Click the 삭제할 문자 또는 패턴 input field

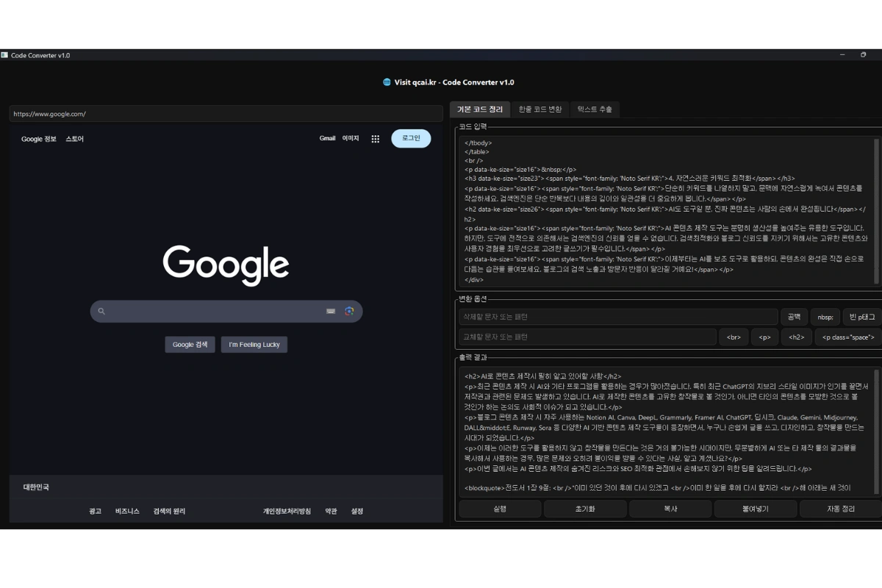[617, 317]
